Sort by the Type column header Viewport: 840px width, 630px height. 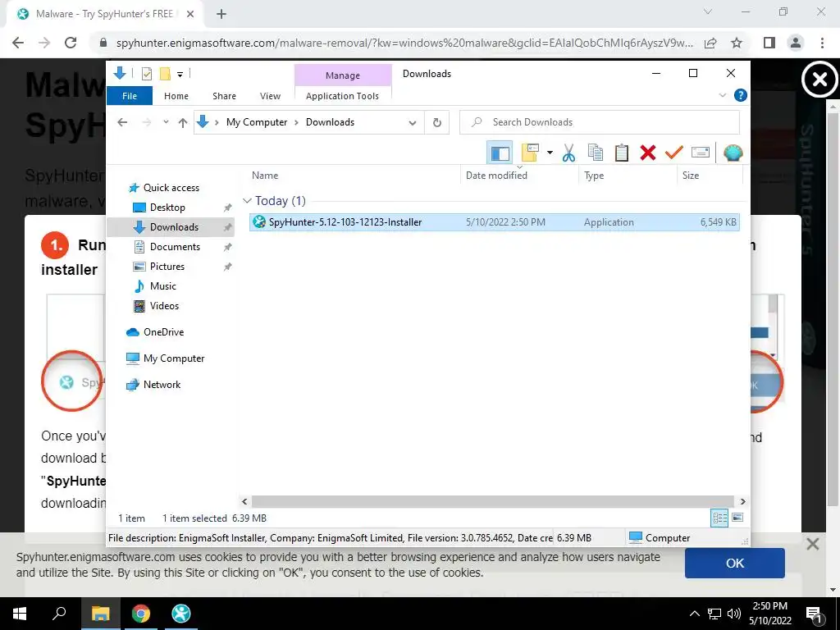[x=628, y=176]
